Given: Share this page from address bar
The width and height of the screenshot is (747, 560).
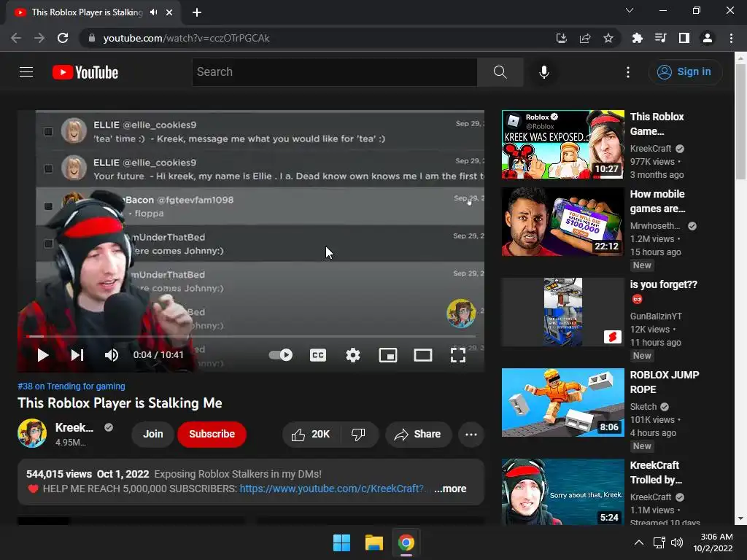Looking at the screenshot, I should click(585, 38).
